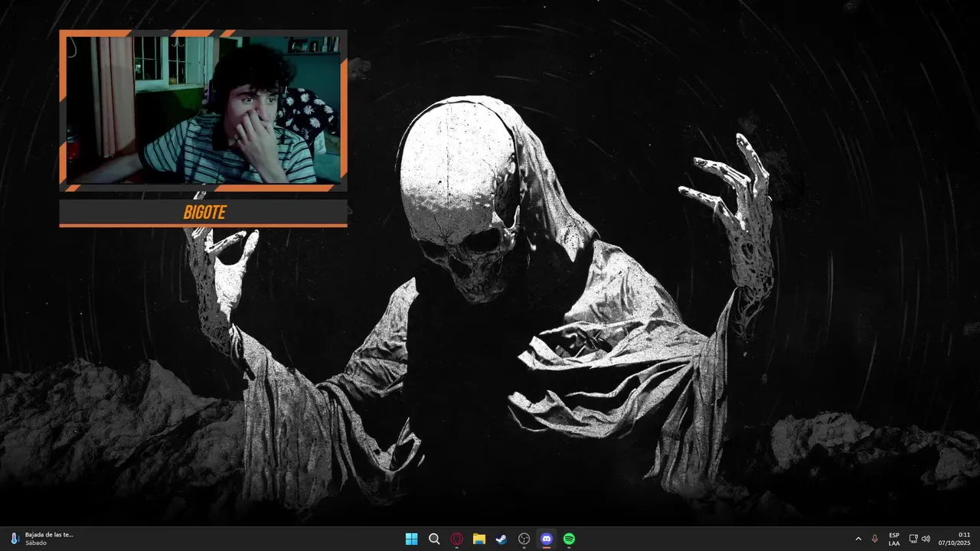Open Steam from the taskbar
Viewport: 980px width, 551px height.
pyautogui.click(x=501, y=539)
